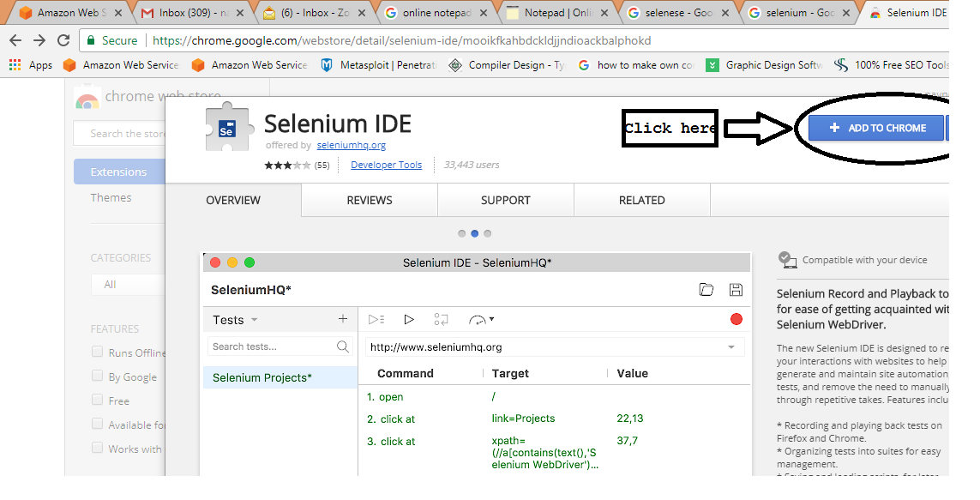Click the star rating next to (55)
Screen dimensions: 980x500
(287, 165)
